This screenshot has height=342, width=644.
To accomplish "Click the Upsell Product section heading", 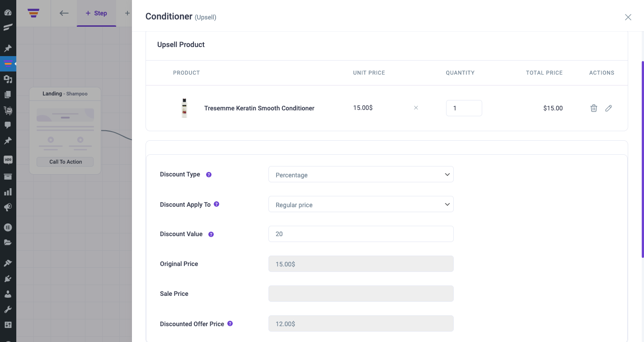I will (181, 44).
